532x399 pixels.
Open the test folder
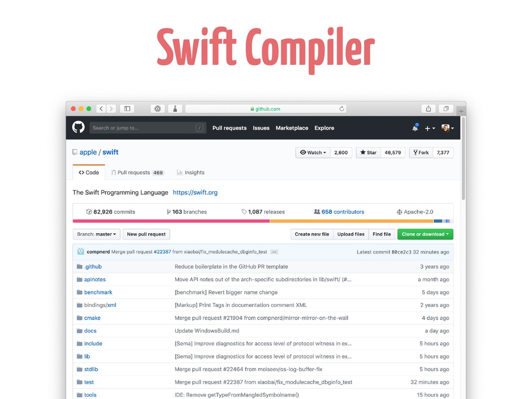tap(89, 382)
